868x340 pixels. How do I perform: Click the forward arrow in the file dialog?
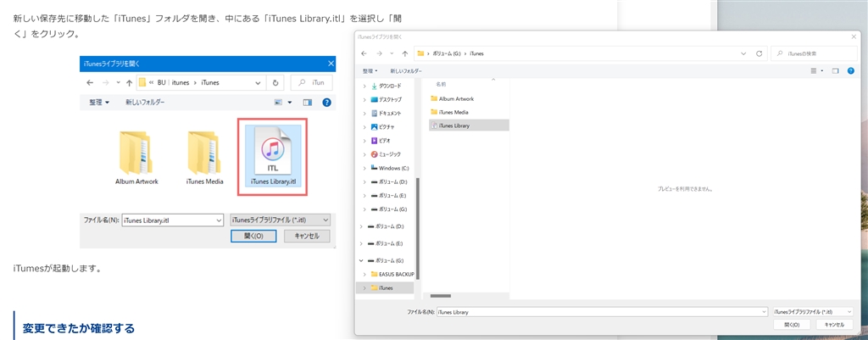tap(379, 53)
